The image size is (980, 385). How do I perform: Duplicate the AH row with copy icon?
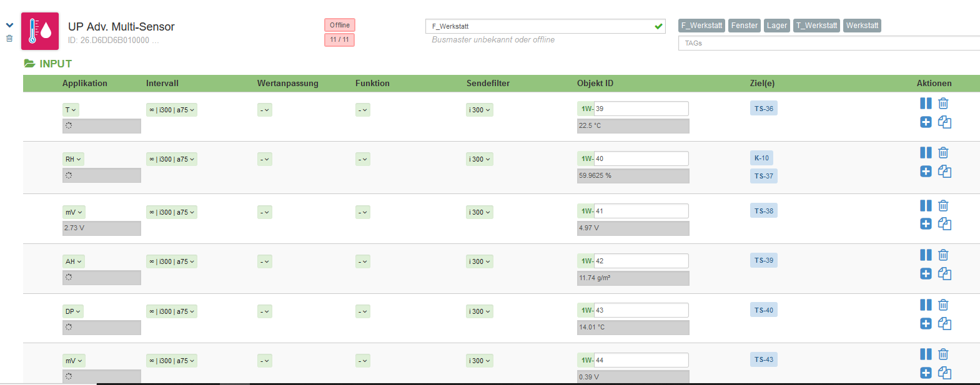(x=944, y=274)
